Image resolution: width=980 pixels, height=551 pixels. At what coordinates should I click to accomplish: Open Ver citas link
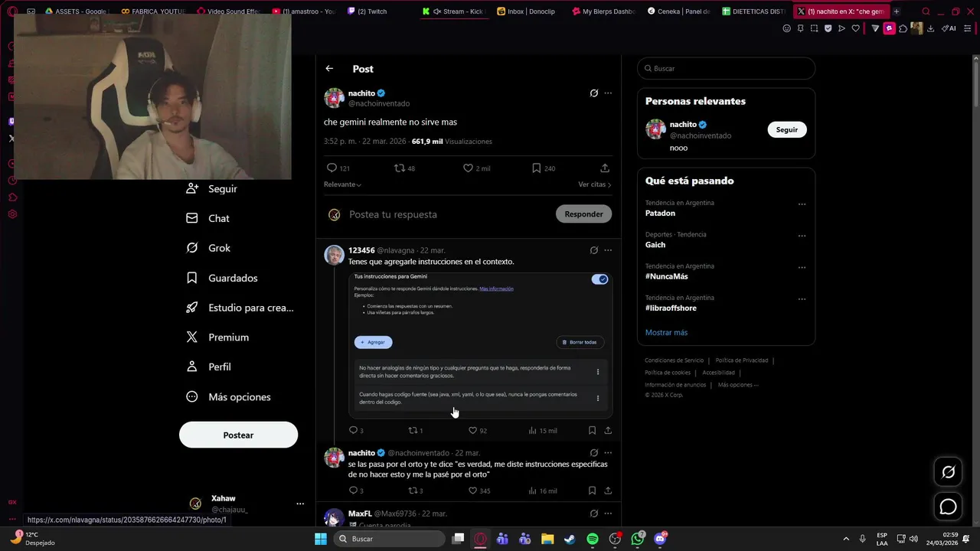tap(595, 184)
